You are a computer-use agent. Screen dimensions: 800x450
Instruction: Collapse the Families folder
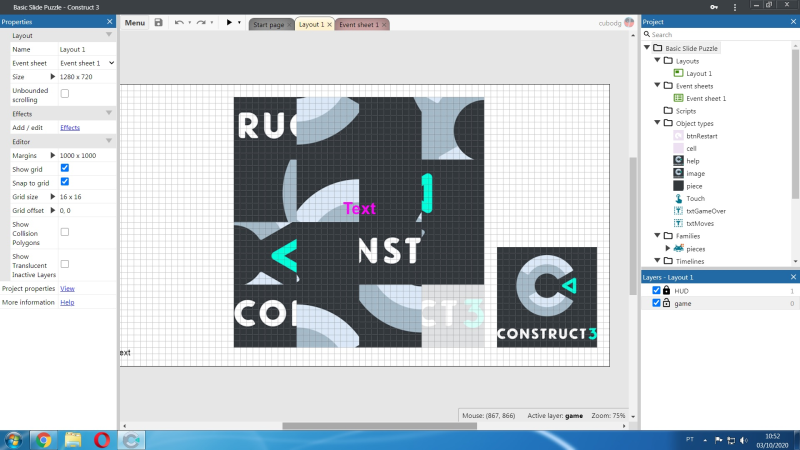(658, 235)
